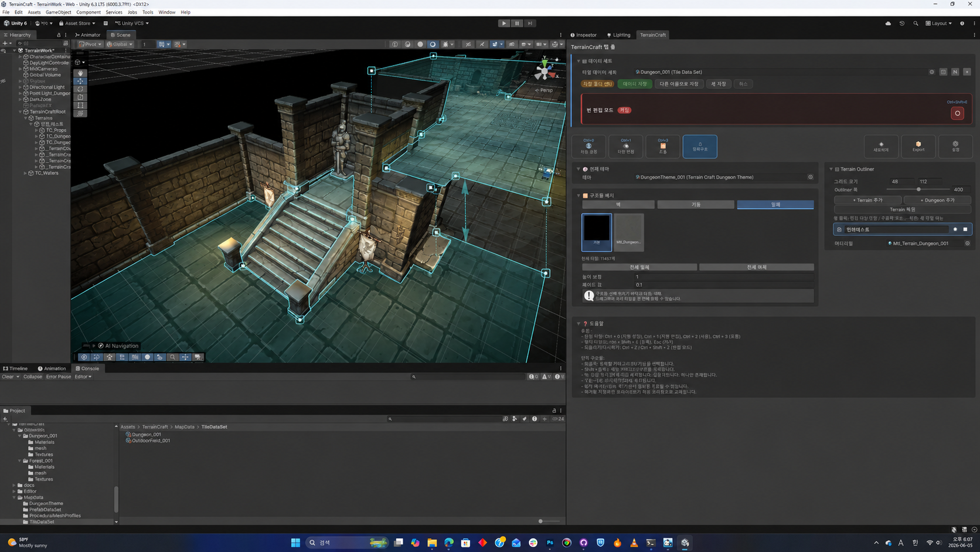Toggle white square on the selected terrain entry
Image resolution: width=980 pixels, height=552 pixels.
click(x=965, y=229)
